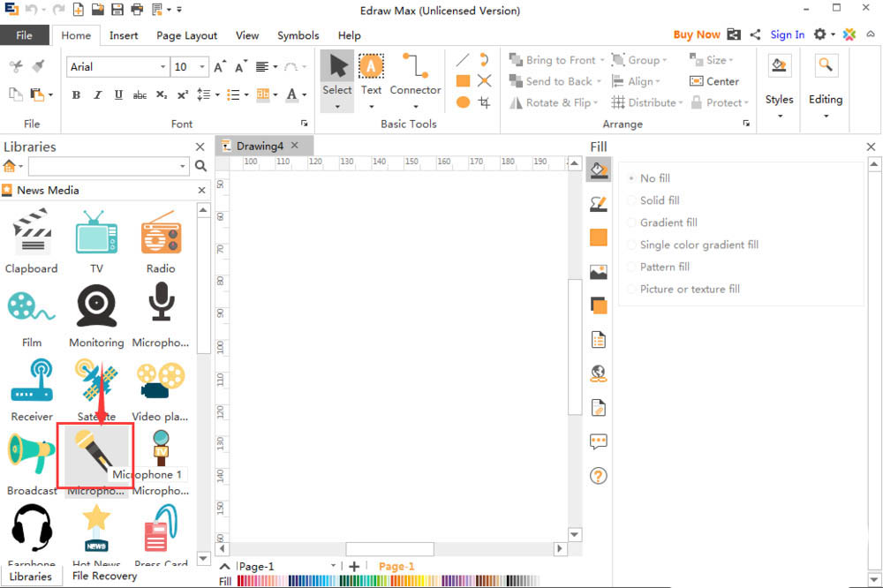The width and height of the screenshot is (883, 588).
Task: Enable the Gradient fill radio button
Action: coord(632,222)
